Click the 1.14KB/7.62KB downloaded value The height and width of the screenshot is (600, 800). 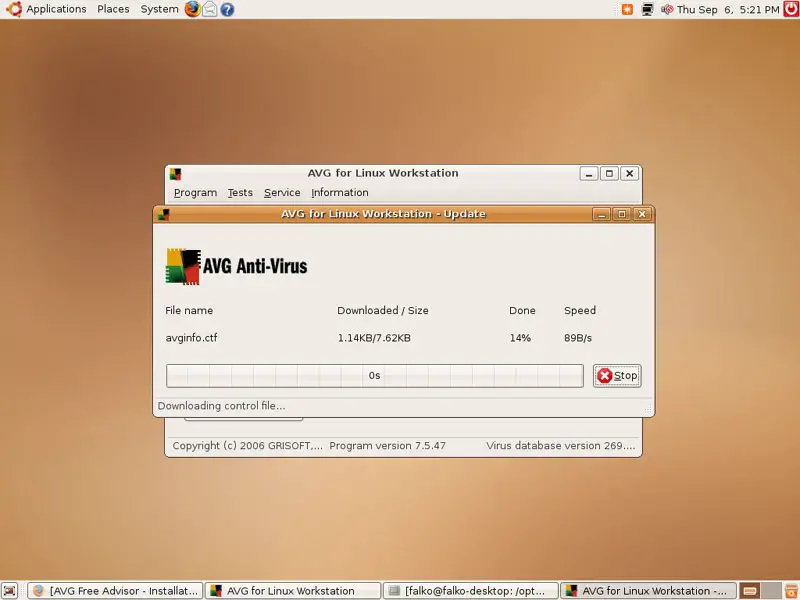[374, 338]
